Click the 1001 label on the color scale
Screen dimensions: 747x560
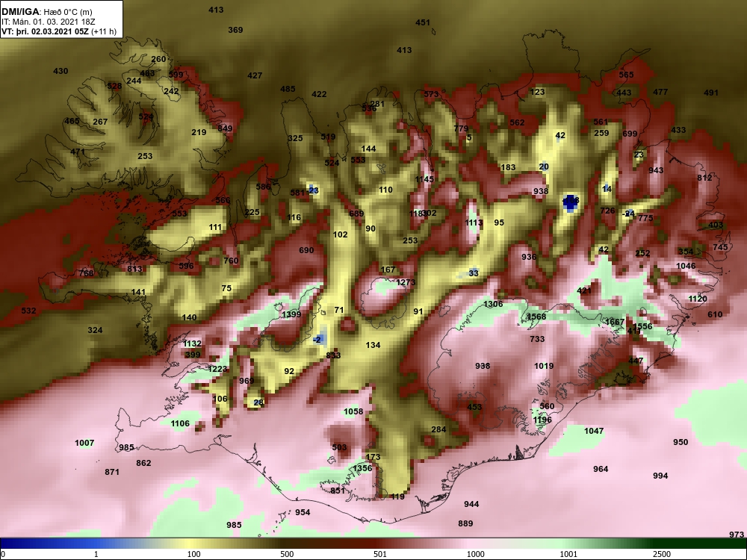[569, 555]
